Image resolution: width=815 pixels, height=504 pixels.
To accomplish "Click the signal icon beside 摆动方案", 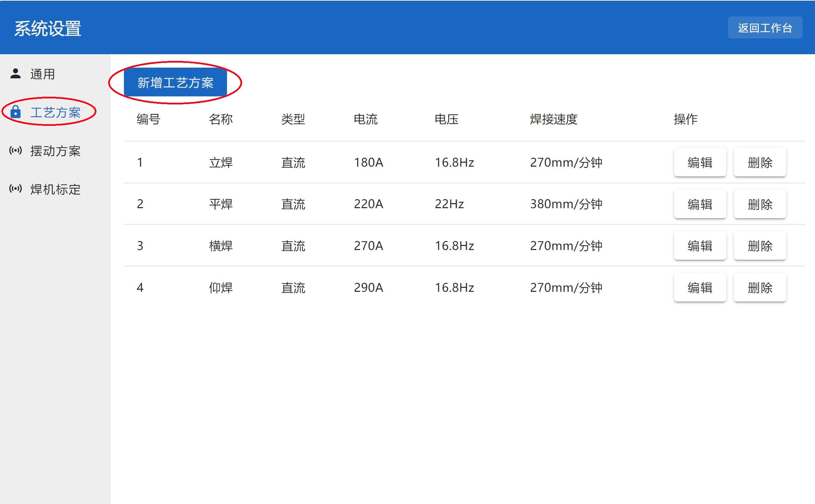I will 15,150.
